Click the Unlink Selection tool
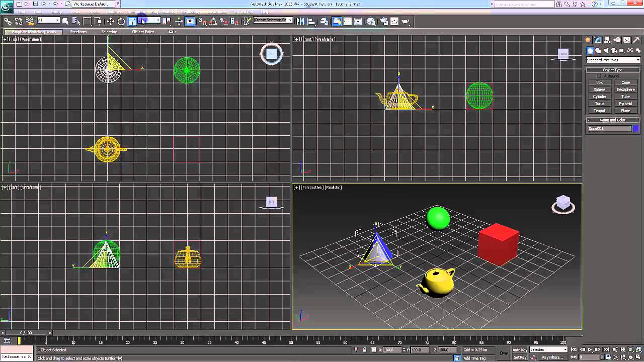 [19, 21]
